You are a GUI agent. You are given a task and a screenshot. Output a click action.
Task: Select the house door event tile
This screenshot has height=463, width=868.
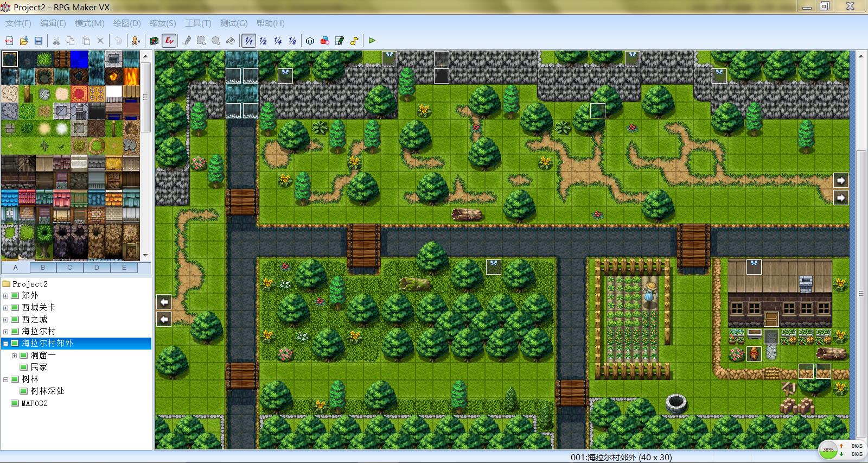[x=771, y=319]
